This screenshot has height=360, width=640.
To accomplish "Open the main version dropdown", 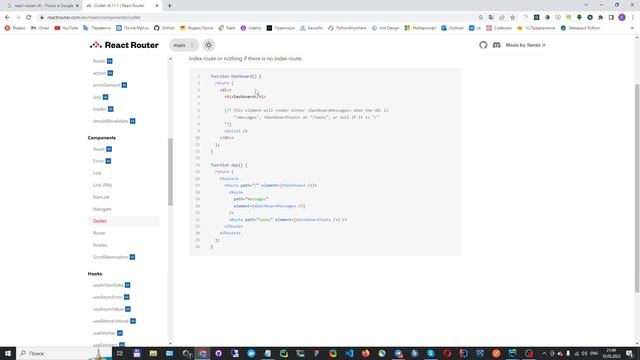I will [184, 45].
